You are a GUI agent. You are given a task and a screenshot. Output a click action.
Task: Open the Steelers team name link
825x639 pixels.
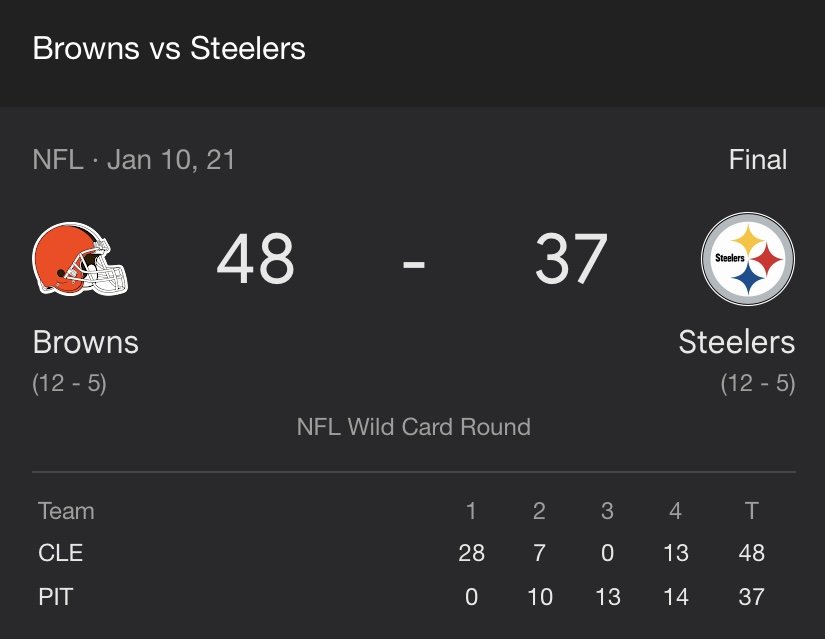[x=737, y=342]
